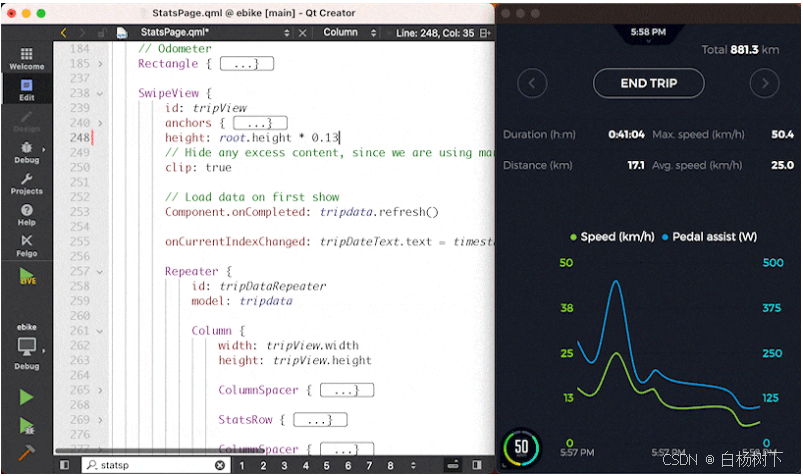Viewport: 803px width, 476px height.
Task: Open the Felgo mode
Action: tap(27, 245)
